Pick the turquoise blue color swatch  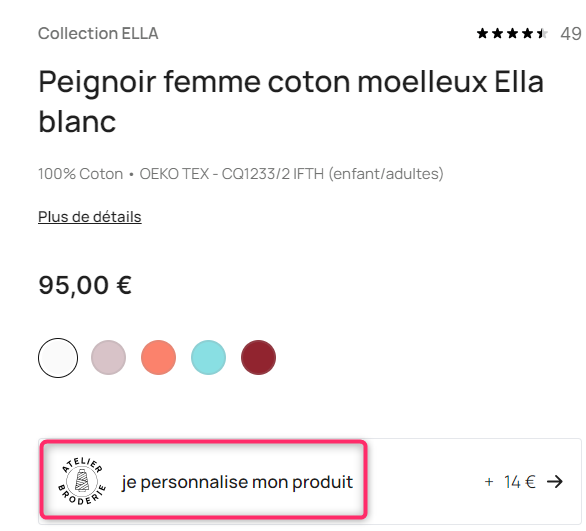point(209,358)
